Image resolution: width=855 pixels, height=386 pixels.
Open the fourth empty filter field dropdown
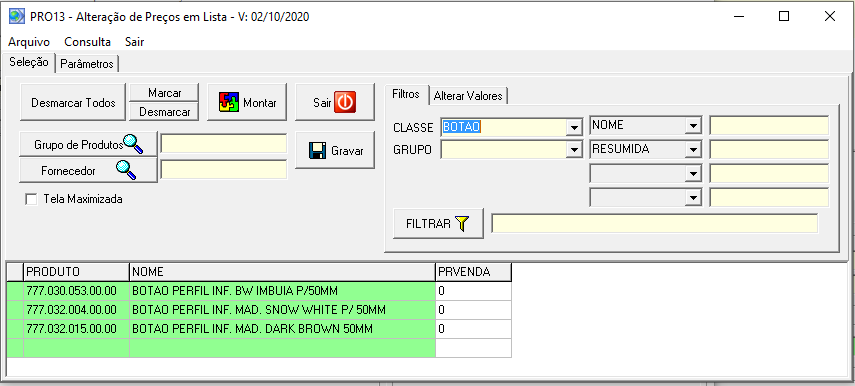[693, 197]
